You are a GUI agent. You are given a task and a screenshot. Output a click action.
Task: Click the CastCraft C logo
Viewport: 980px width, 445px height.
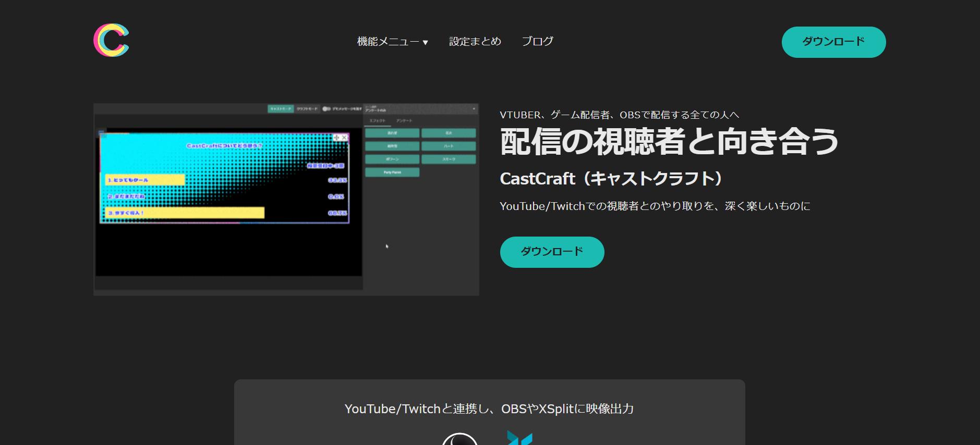(x=111, y=40)
